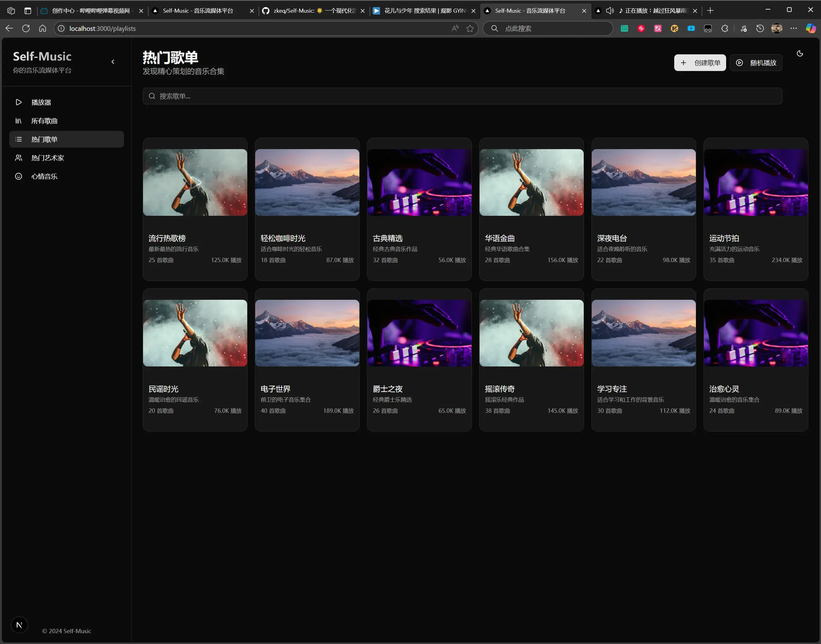The height and width of the screenshot is (644, 821).
Task: Open the 流行热歌榜 playlist cover
Action: pyautogui.click(x=195, y=182)
